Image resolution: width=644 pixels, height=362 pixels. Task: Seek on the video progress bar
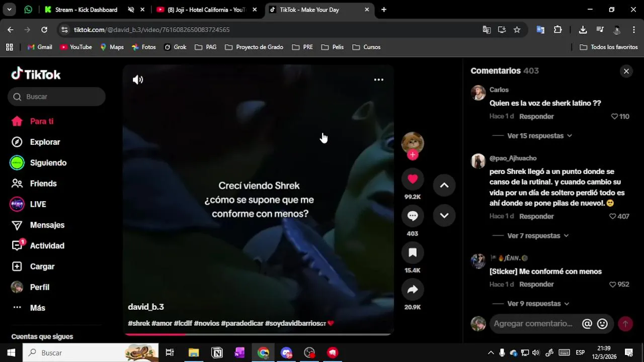point(258,334)
